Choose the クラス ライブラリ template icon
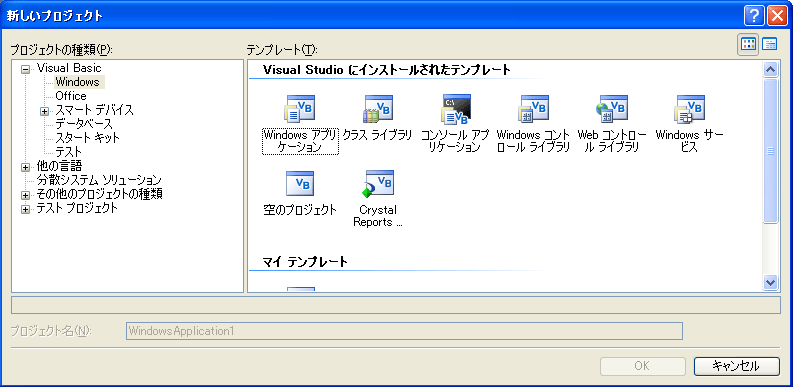Viewport: 793px width, 387px height. [378, 108]
